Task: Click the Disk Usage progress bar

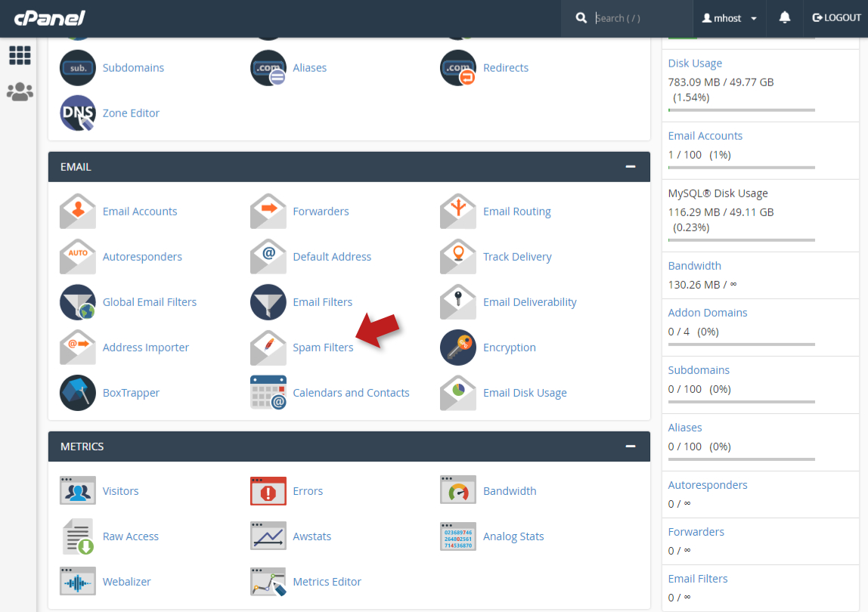Action: coord(741,110)
